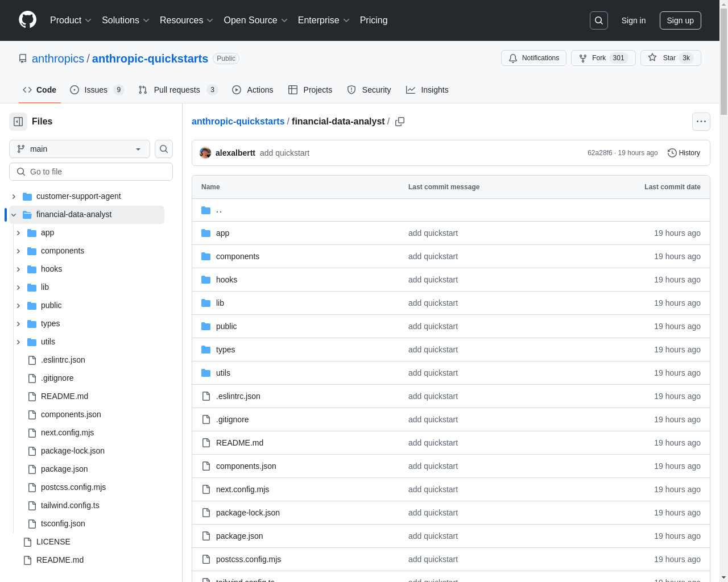Switch to the Security tab
This screenshot has height=582, width=728.
pyautogui.click(x=369, y=90)
